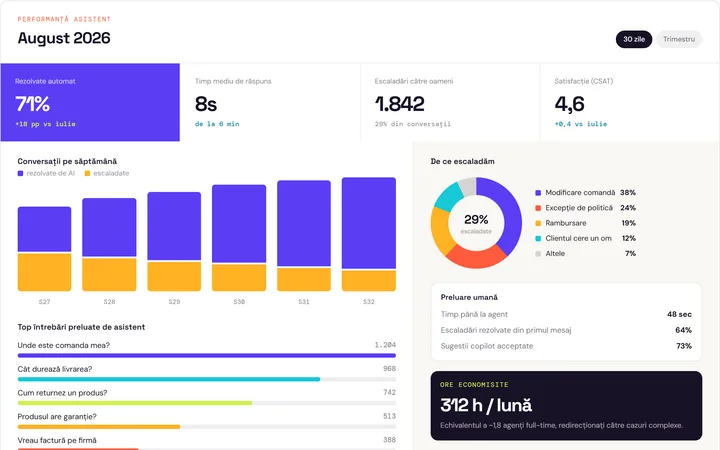Click the 'Produsul are garanție?' progress bar
This screenshot has height=450, width=720.
point(207,427)
